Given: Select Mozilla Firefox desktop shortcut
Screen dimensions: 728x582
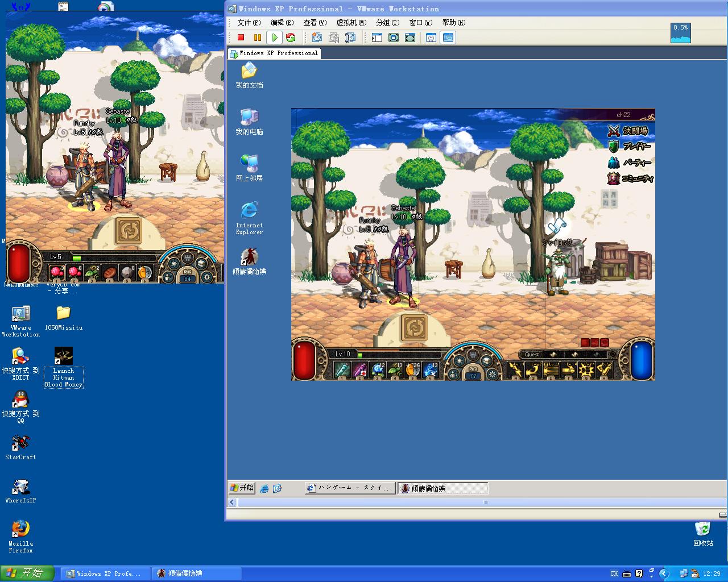Looking at the screenshot, I should [20, 536].
